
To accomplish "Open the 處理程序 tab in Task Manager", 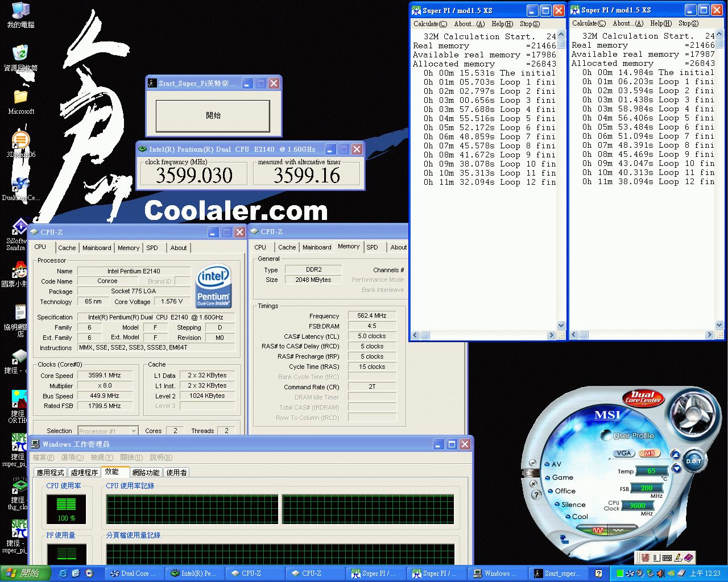I will 84,472.
